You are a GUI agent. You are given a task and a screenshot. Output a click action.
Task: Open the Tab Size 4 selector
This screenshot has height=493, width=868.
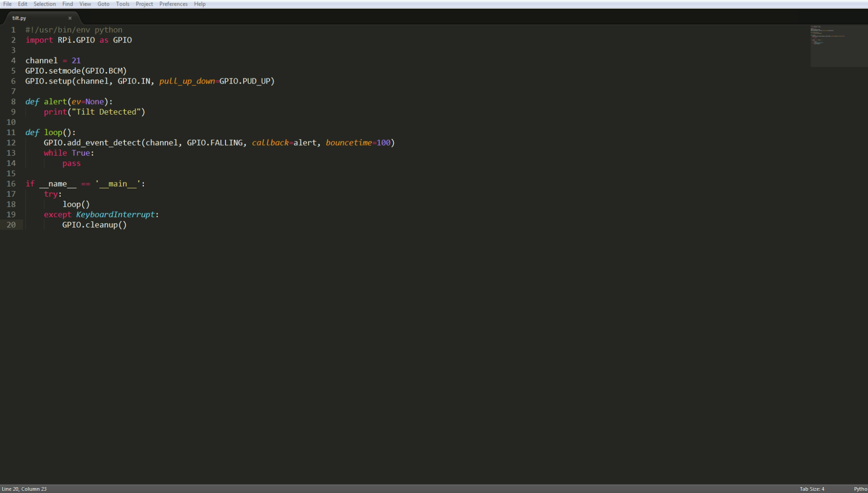[x=811, y=489]
